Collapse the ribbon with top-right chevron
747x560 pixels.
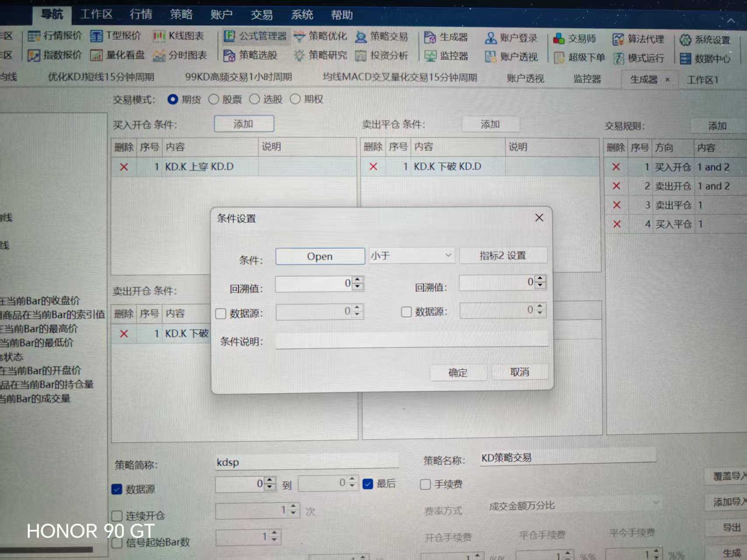point(731,21)
